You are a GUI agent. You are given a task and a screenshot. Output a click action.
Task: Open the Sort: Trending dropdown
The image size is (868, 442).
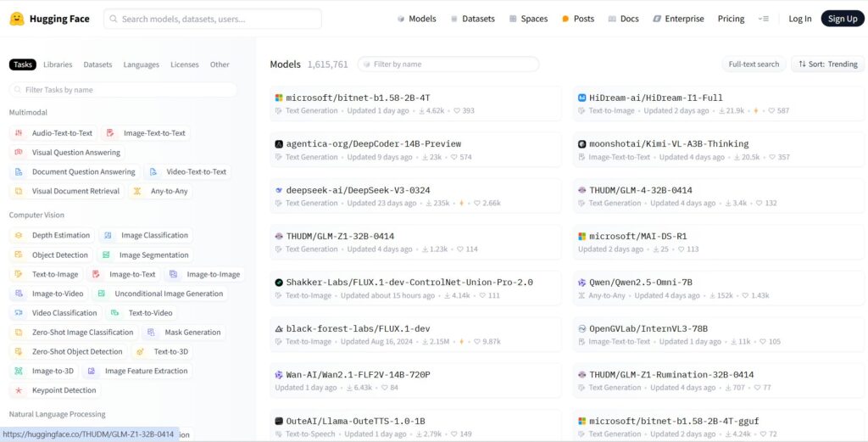(827, 64)
